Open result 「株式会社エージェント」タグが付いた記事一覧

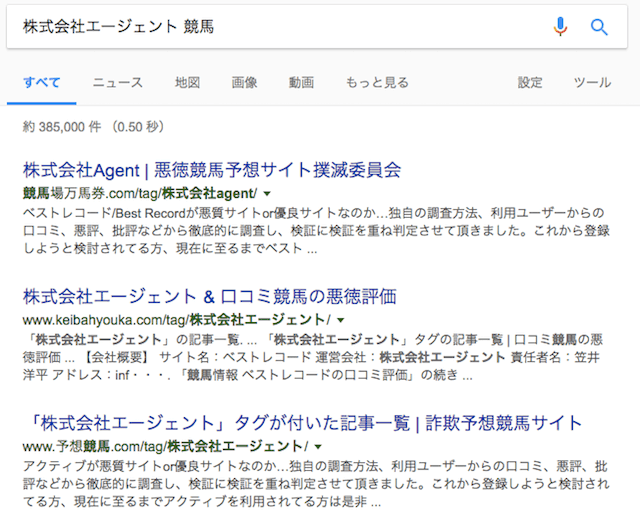(x=305, y=423)
